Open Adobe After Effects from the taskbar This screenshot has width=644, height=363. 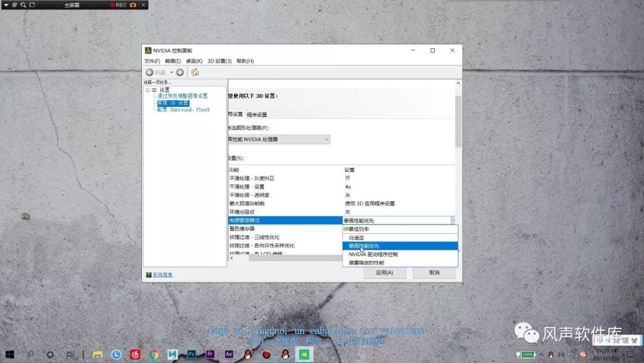coord(229,354)
